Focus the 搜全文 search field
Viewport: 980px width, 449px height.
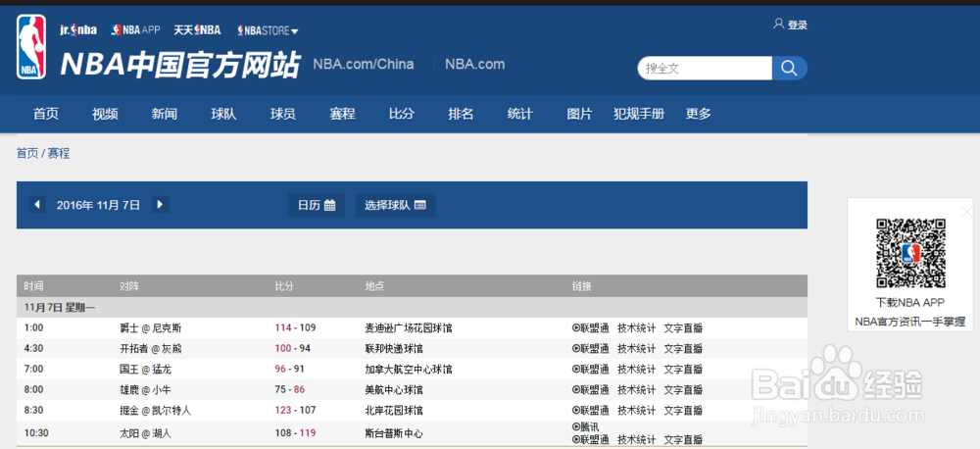point(705,69)
